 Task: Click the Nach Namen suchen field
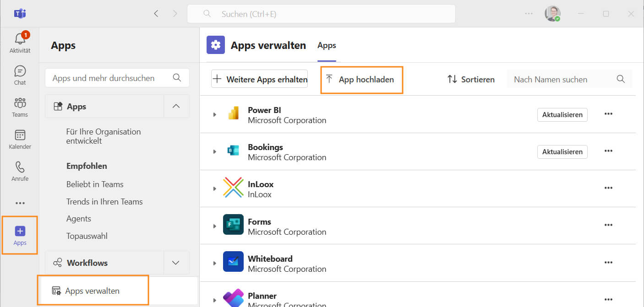click(550, 79)
